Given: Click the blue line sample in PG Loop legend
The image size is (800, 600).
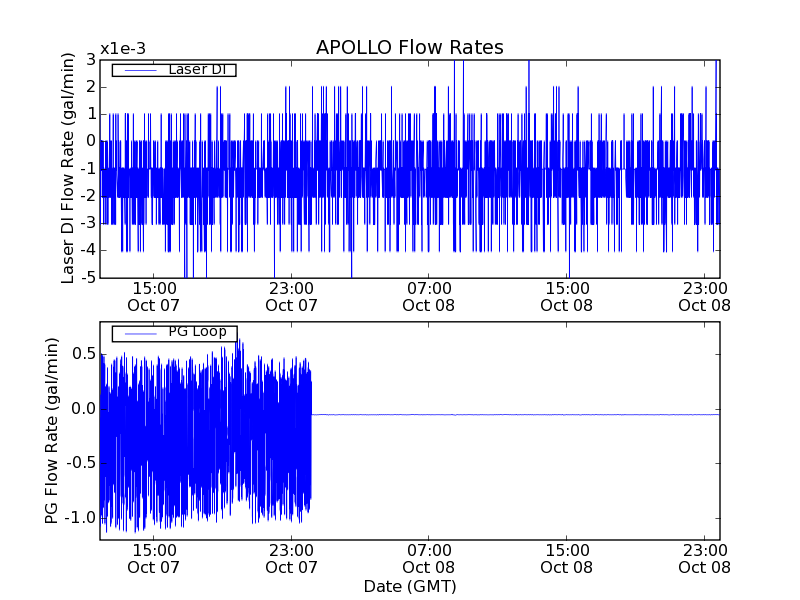Looking at the screenshot, I should coord(138,333).
